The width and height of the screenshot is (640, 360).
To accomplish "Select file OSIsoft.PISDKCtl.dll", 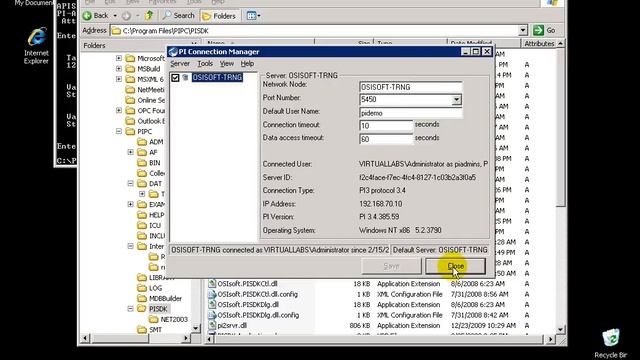I will [x=247, y=284].
